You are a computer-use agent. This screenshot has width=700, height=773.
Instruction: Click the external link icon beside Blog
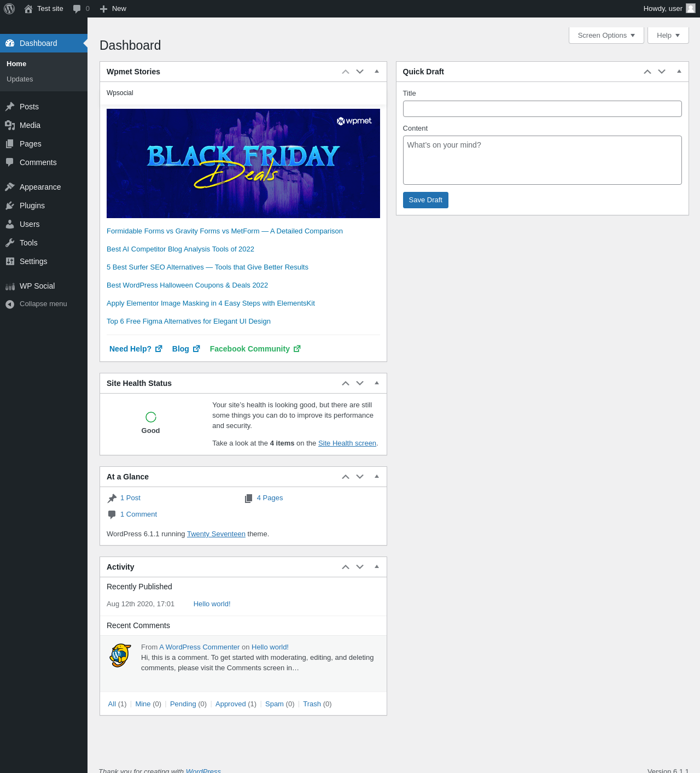click(196, 349)
